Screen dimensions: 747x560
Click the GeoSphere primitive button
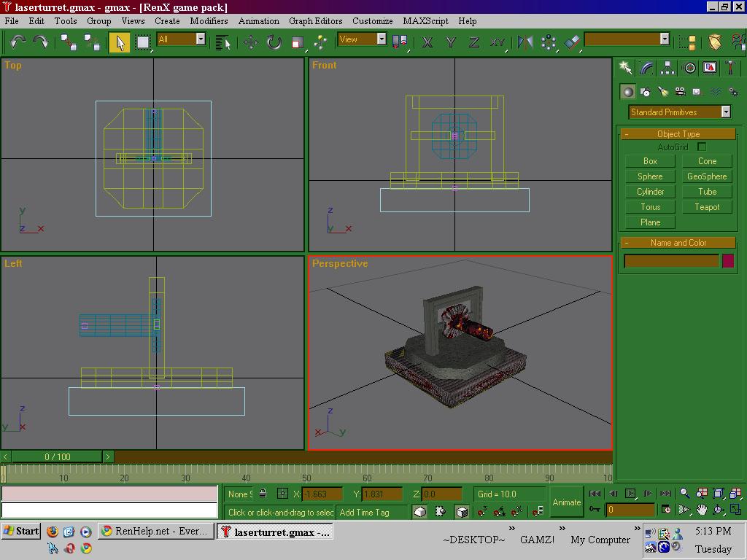pyautogui.click(x=707, y=176)
